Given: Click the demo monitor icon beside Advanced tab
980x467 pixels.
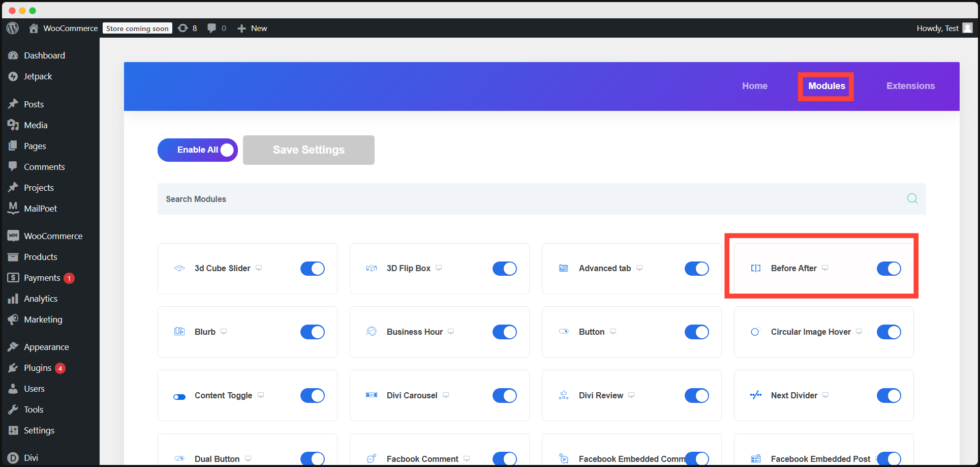Looking at the screenshot, I should (x=639, y=268).
